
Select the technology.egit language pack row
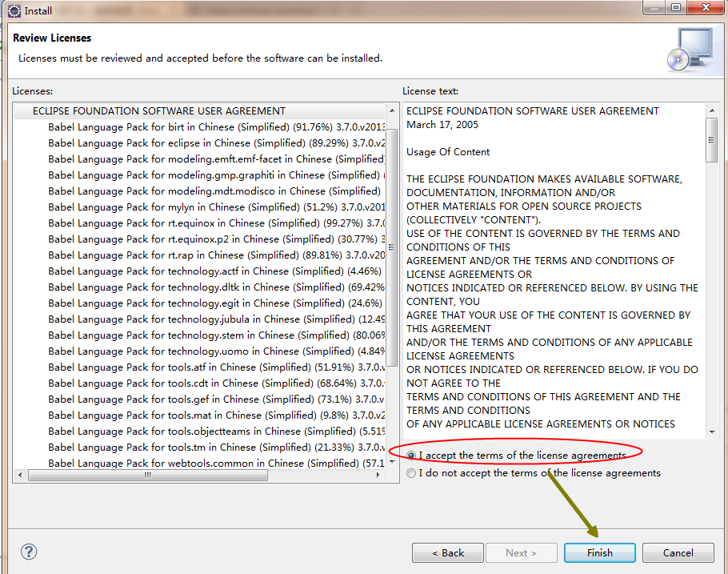click(x=216, y=303)
